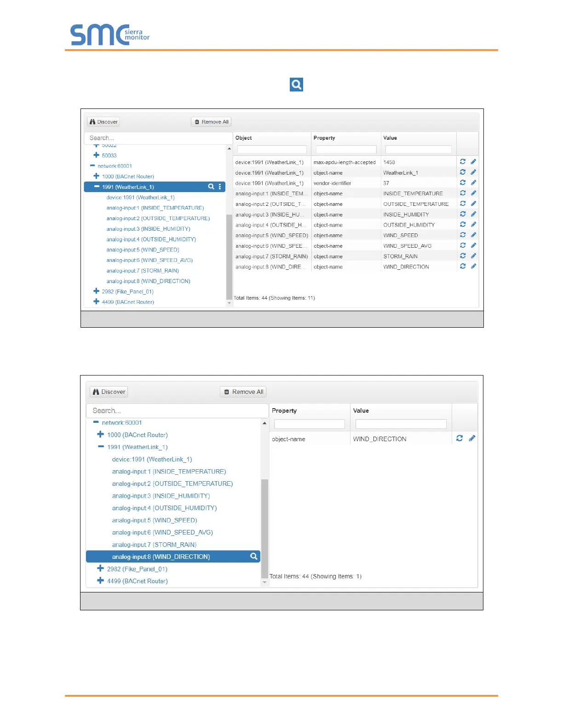Select analog-input:5 (WIND_SPEED) in upper tree

click(143, 250)
